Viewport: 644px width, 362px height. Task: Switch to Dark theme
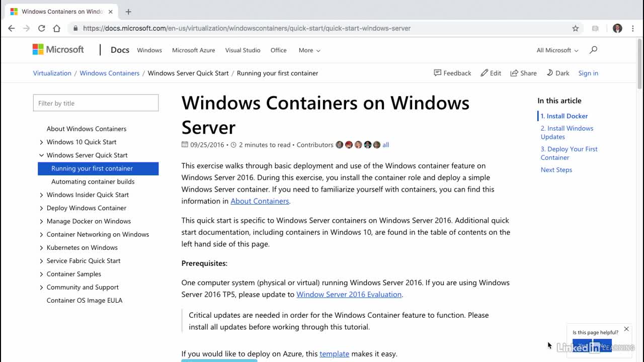(x=558, y=73)
